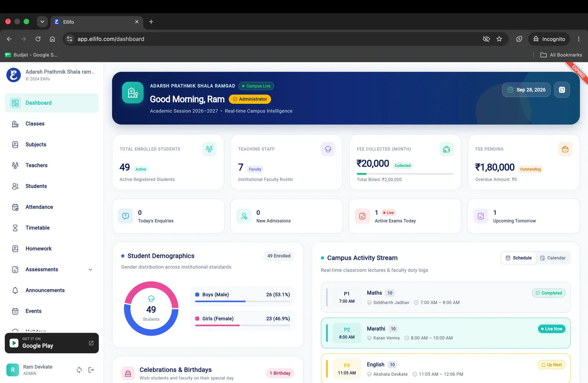Click the school building icon in banner
588x383 pixels.
pyautogui.click(x=133, y=93)
